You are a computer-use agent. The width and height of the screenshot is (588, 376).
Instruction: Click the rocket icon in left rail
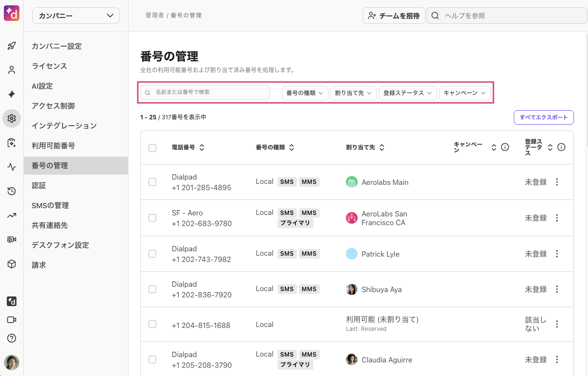coord(12,46)
